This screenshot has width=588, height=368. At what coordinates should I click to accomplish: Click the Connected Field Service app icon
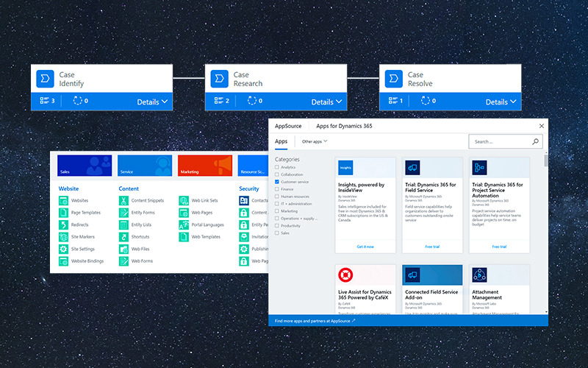click(412, 275)
